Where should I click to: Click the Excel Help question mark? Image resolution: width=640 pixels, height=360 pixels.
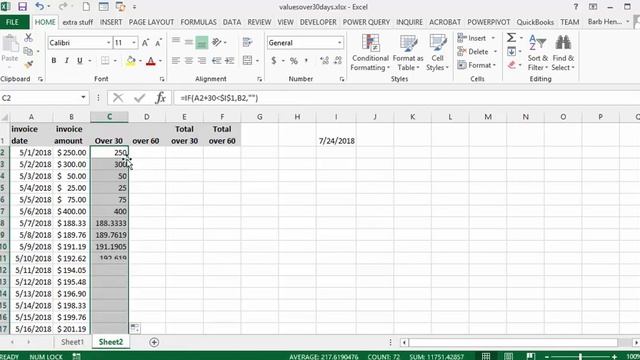click(x=576, y=7)
